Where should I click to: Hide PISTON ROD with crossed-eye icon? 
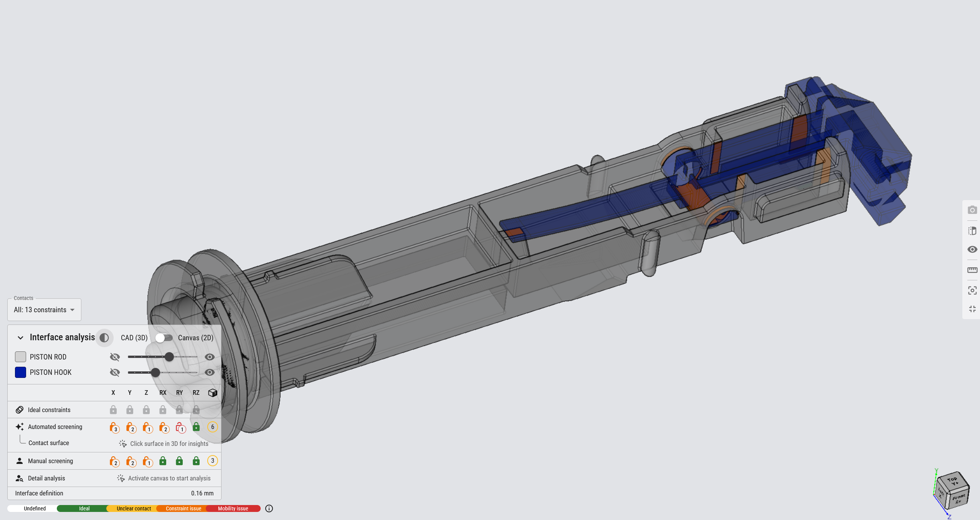(115, 357)
